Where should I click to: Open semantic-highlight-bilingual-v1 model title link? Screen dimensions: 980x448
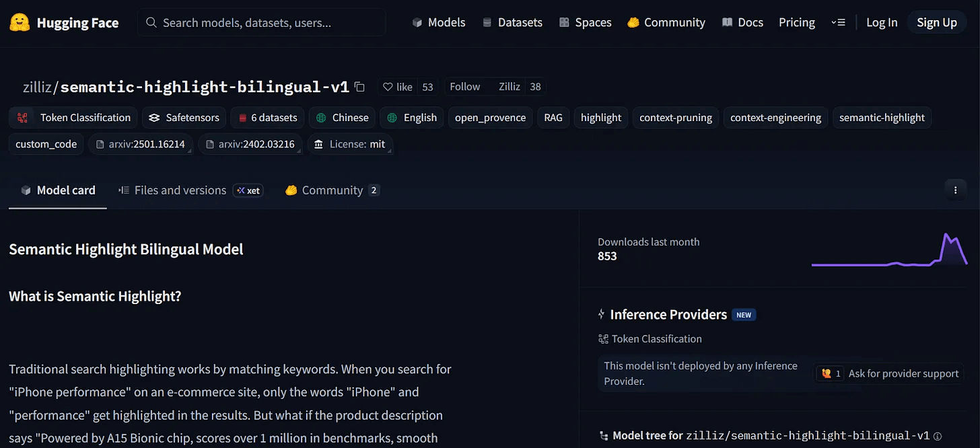[x=205, y=87]
